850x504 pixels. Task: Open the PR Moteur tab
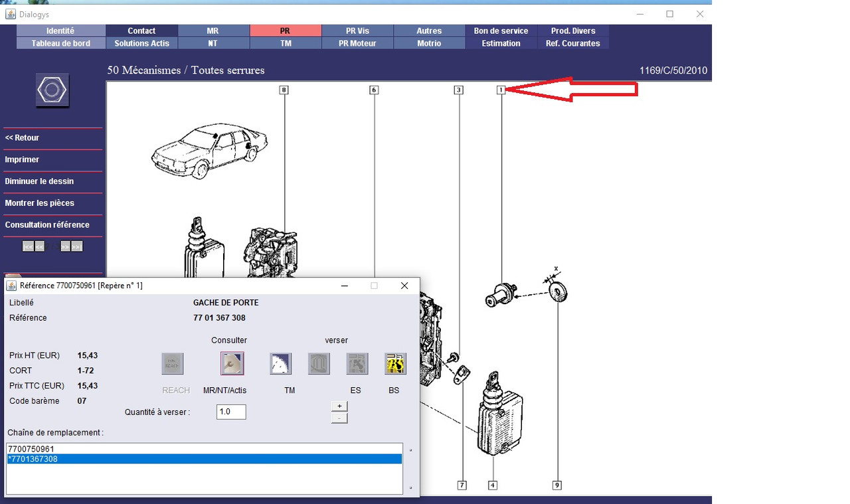pyautogui.click(x=357, y=43)
